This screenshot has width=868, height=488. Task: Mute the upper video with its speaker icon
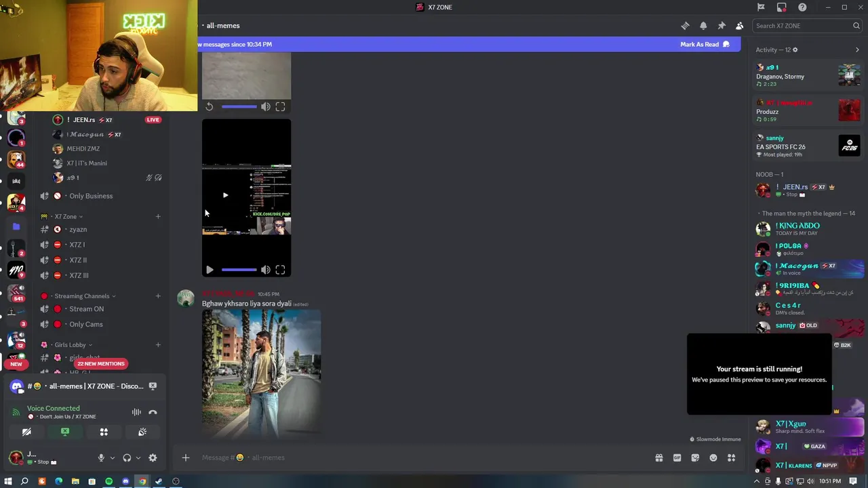click(x=266, y=106)
